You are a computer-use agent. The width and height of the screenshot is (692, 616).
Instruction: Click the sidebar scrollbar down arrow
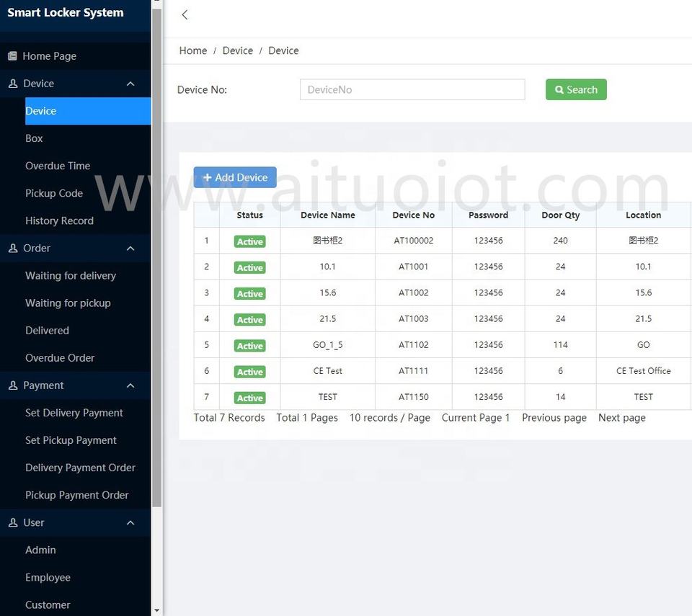(x=156, y=611)
